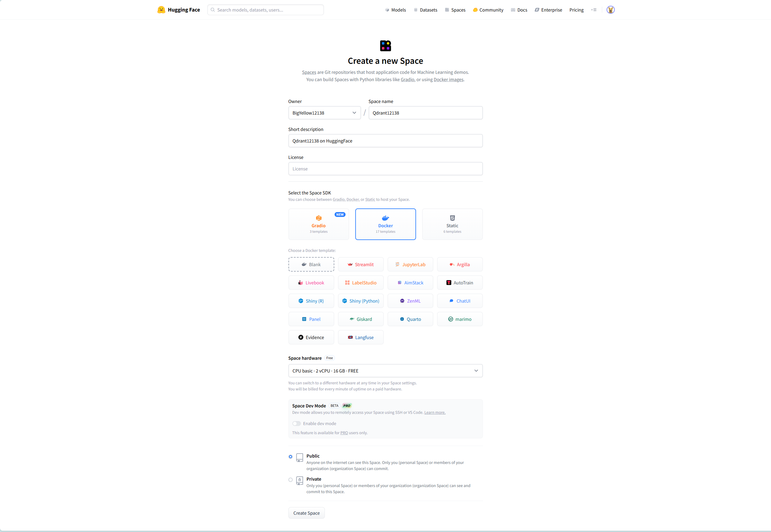Screen dimensions: 771x532
Task: Open the License selection field
Action: [385, 169]
